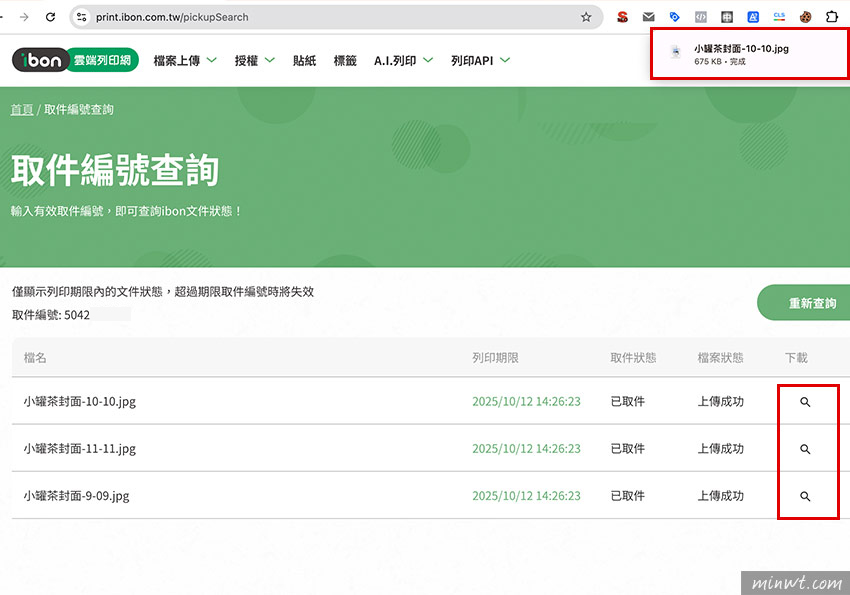Expand the A.I.列印 dropdown menu
Viewport: 850px width, 595px height.
(x=403, y=61)
